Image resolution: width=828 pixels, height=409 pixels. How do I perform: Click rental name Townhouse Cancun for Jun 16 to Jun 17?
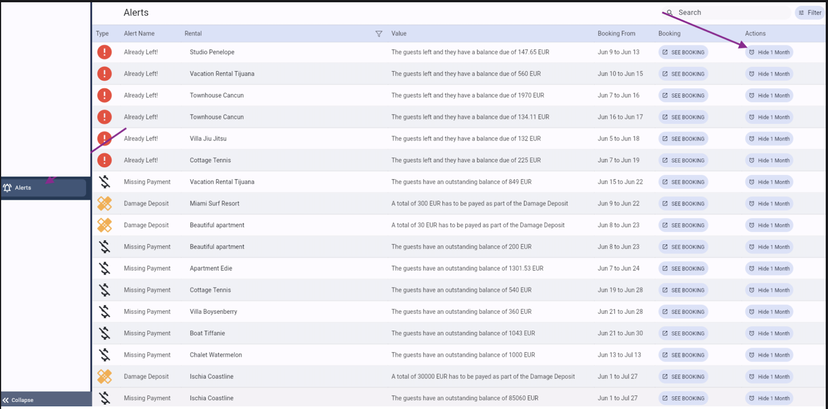[217, 117]
